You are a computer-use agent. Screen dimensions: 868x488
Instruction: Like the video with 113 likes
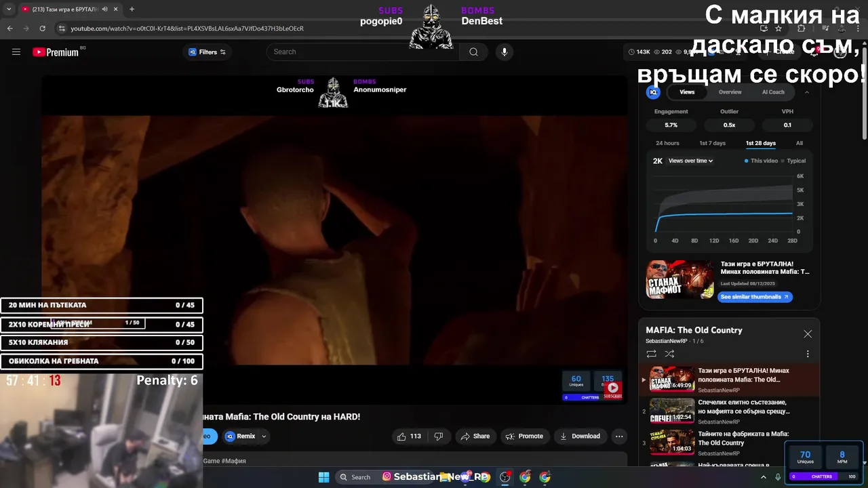tap(410, 436)
